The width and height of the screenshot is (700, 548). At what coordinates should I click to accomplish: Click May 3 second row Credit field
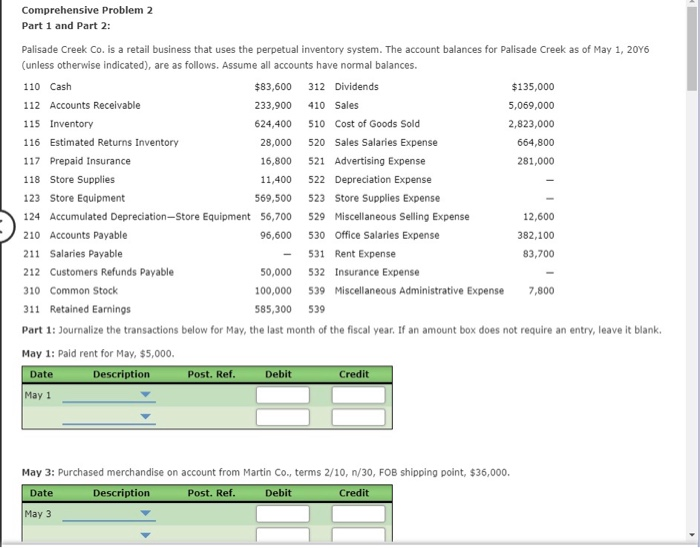click(x=358, y=535)
